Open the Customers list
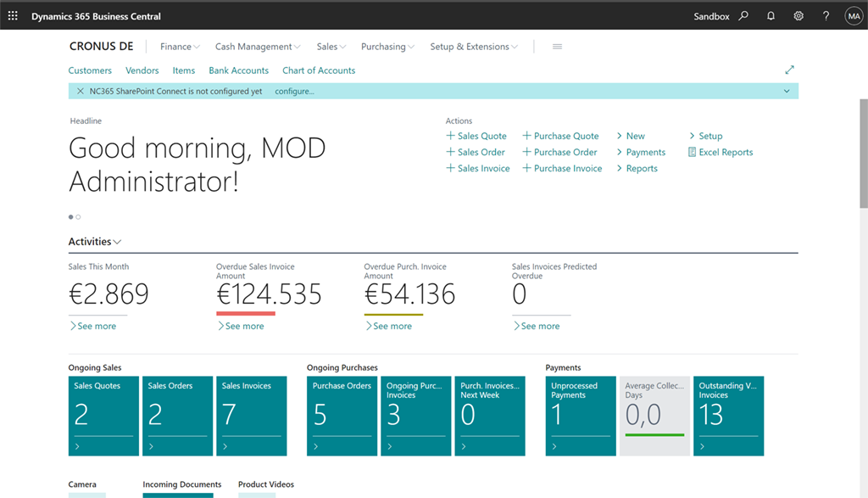This screenshot has height=498, width=868. pyautogui.click(x=90, y=70)
